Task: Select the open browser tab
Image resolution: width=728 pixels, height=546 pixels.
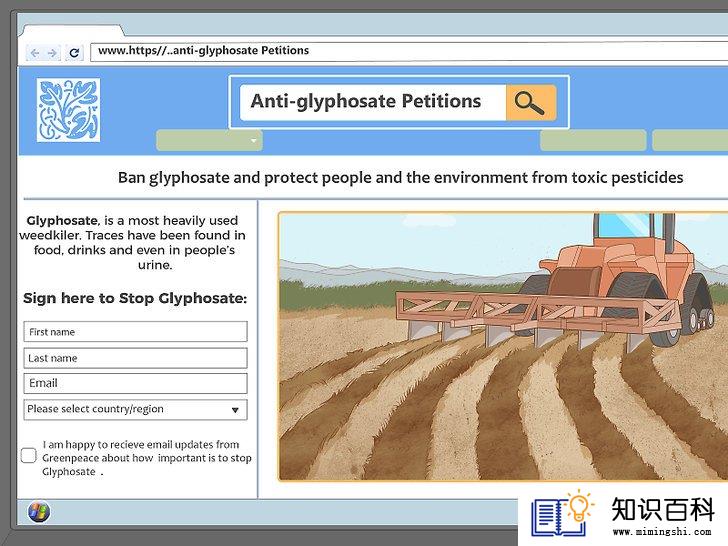Action: coord(73,31)
